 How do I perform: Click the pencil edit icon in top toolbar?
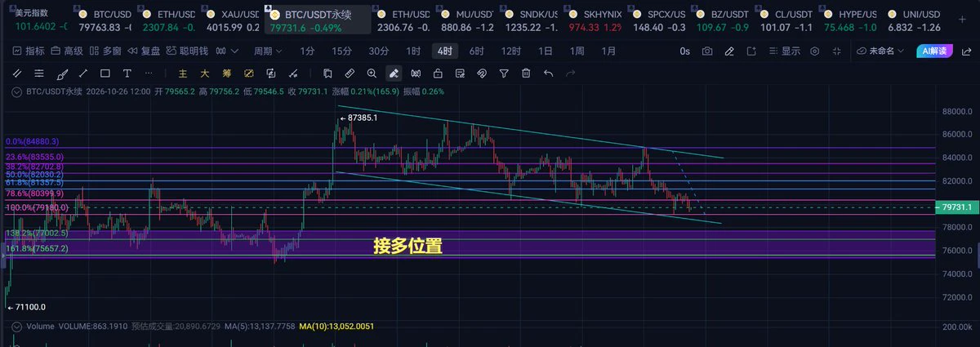point(729,51)
